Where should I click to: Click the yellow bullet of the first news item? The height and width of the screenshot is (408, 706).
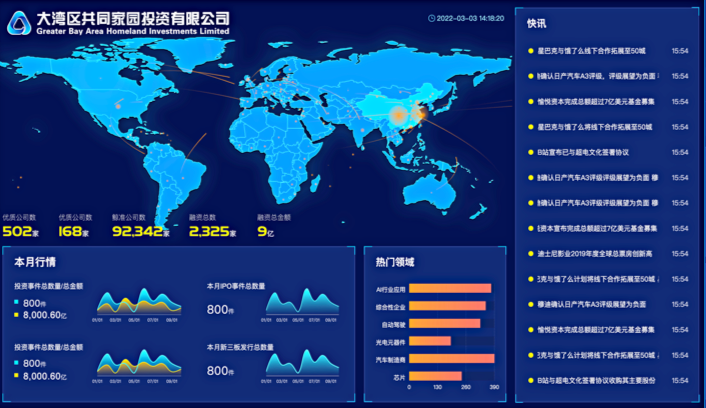click(530, 50)
